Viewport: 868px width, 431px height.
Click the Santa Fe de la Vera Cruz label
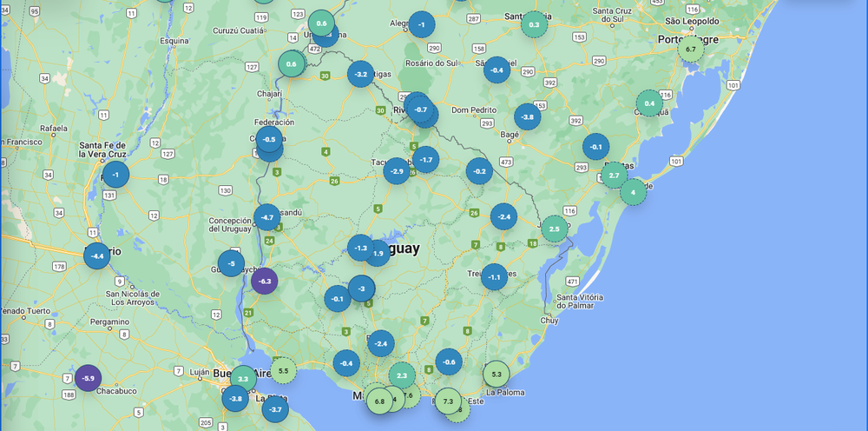(102, 149)
